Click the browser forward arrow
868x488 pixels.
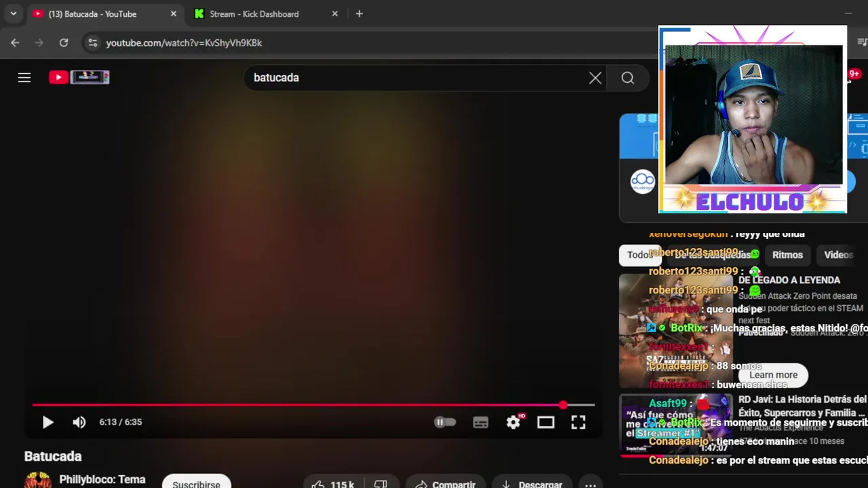tap(39, 43)
